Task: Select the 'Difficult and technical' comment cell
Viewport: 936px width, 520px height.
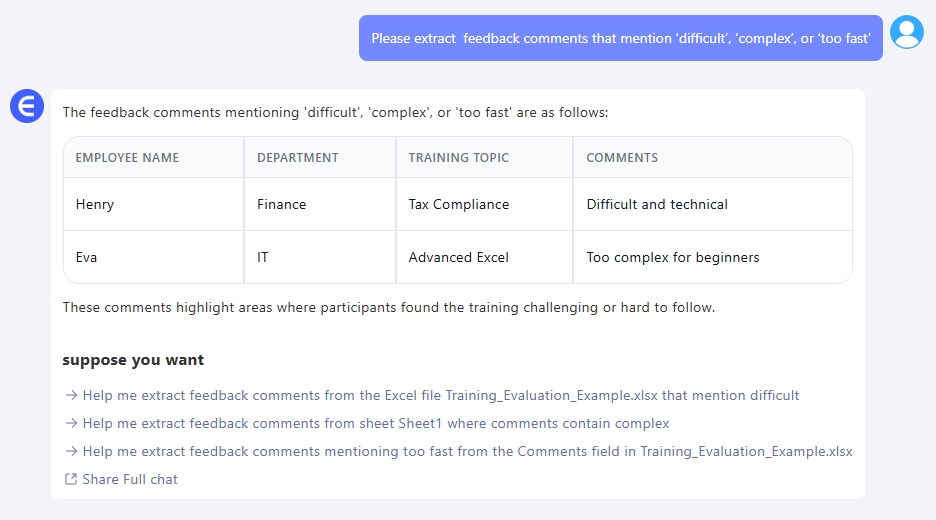Action: point(657,205)
